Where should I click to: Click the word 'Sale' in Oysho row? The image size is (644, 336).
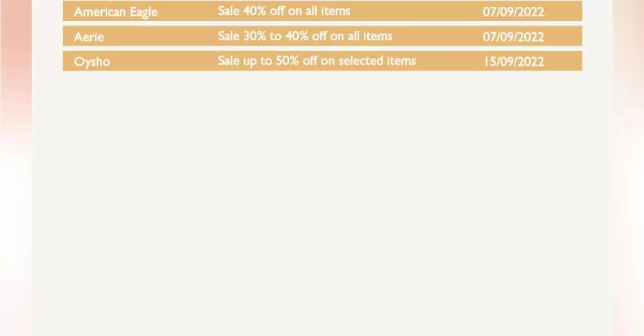(x=228, y=61)
